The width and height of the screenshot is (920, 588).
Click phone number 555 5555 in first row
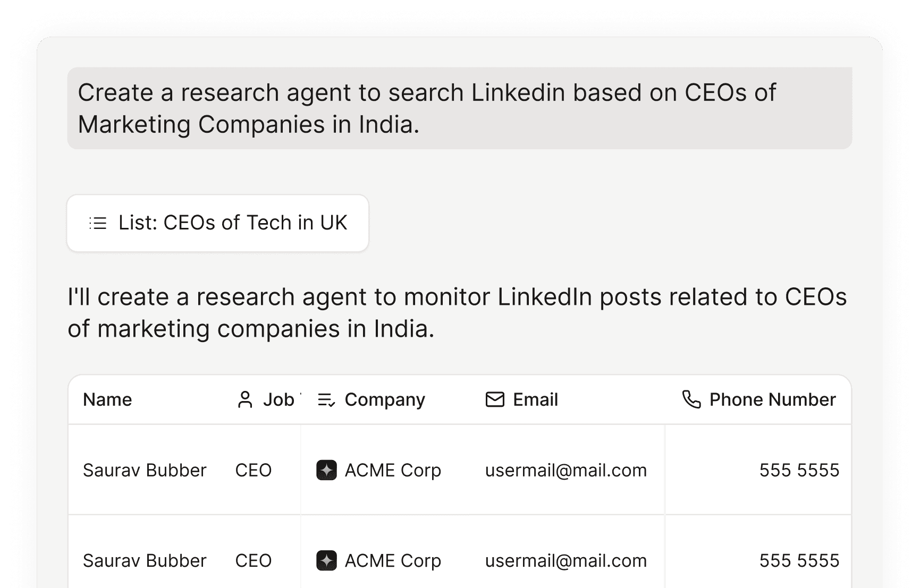(x=799, y=470)
